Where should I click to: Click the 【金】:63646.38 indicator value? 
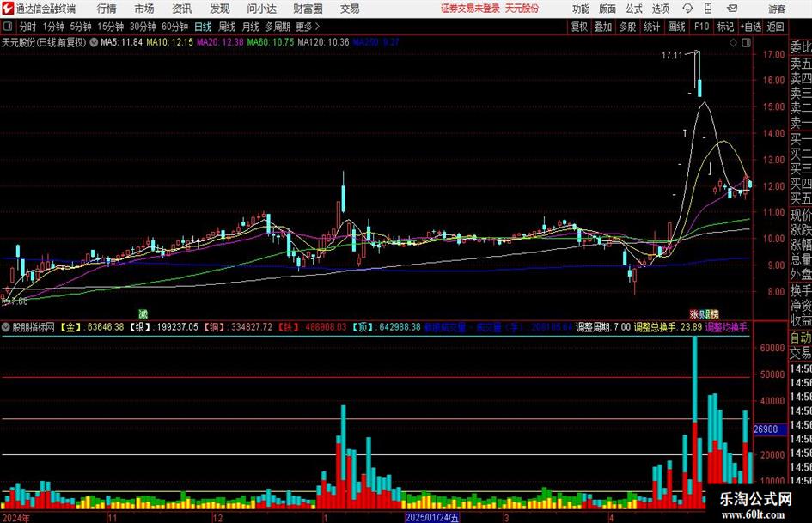click(93, 327)
